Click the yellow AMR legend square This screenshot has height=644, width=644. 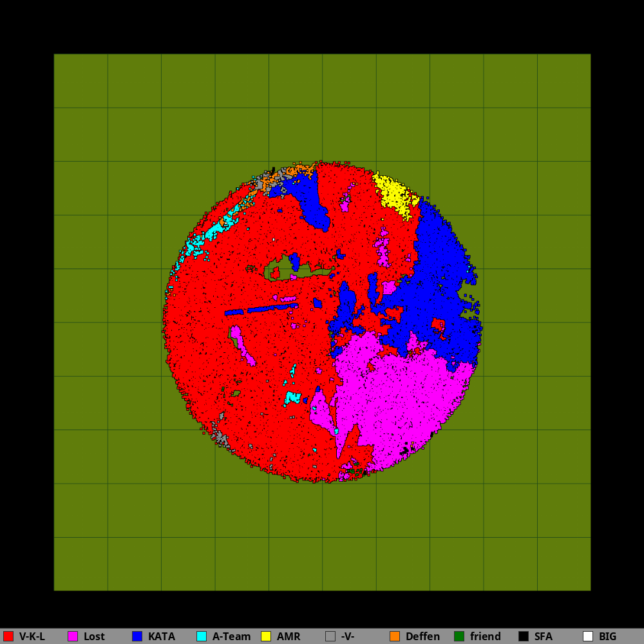pos(266,636)
